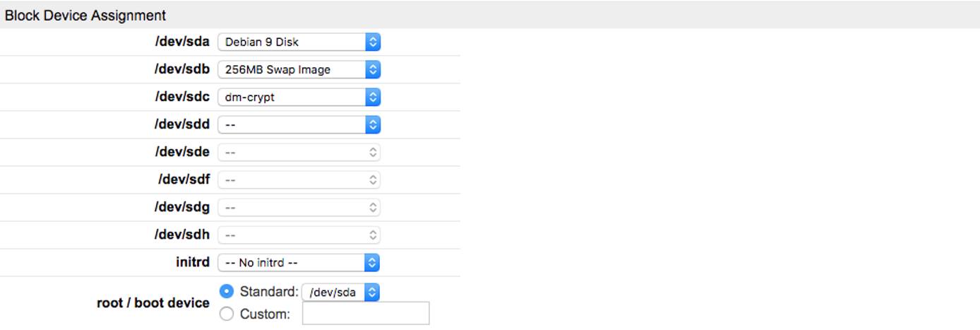This screenshot has width=980, height=330.
Task: Click the blue arrow icon beside No initrd
Action: click(x=372, y=263)
